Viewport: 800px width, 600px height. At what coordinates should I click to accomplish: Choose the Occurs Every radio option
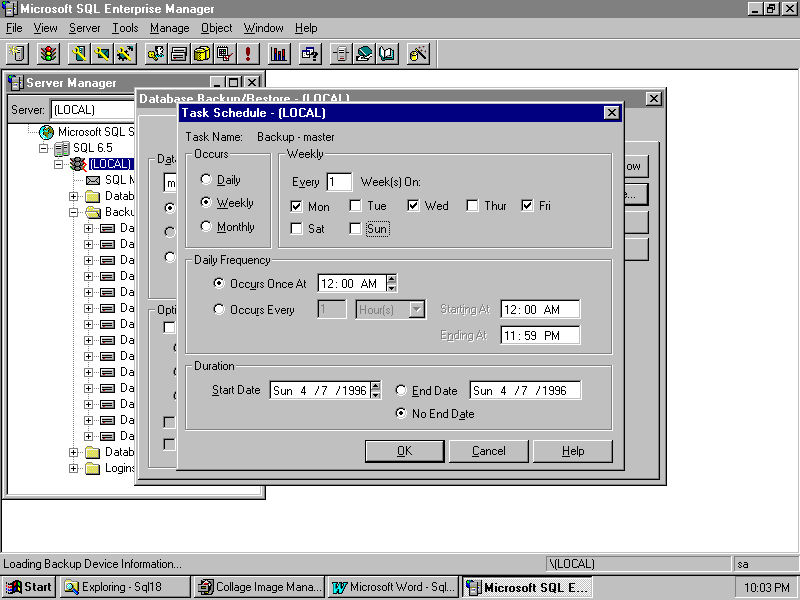click(x=219, y=310)
